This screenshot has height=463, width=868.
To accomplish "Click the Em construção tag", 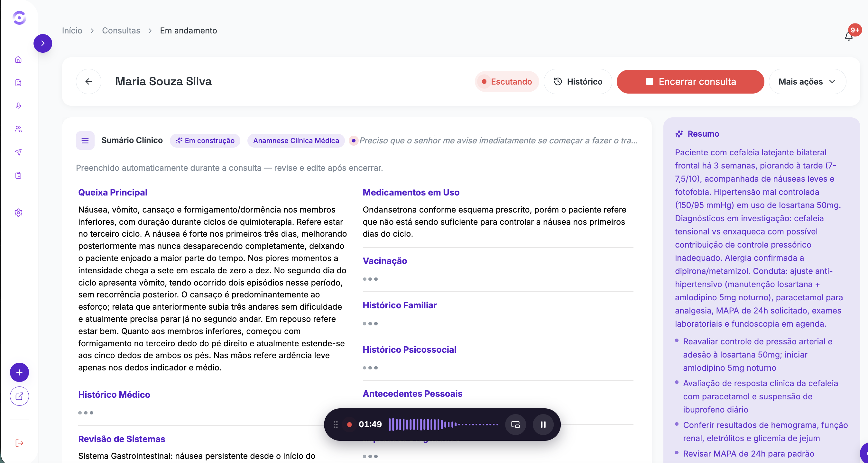I will click(205, 141).
